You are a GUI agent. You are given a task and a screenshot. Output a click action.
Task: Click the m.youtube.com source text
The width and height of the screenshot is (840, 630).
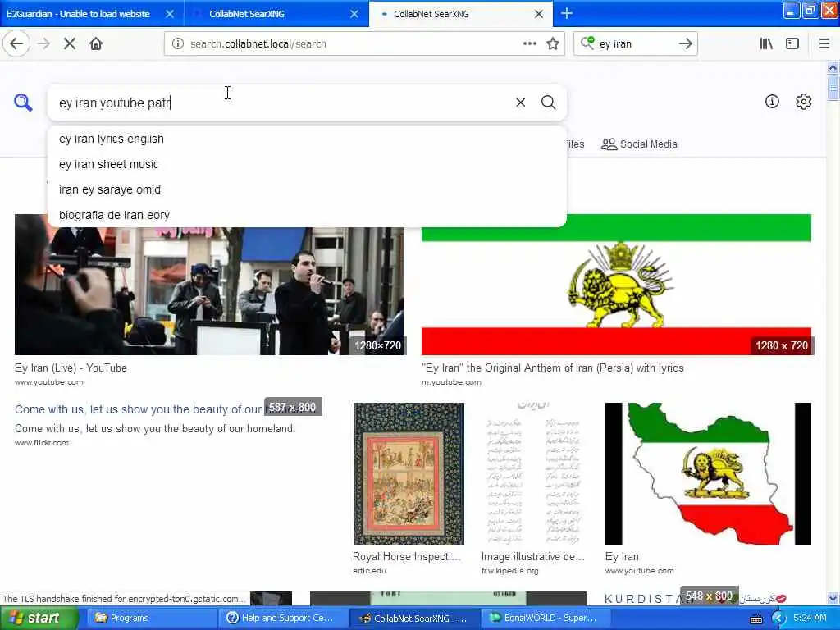(x=451, y=382)
